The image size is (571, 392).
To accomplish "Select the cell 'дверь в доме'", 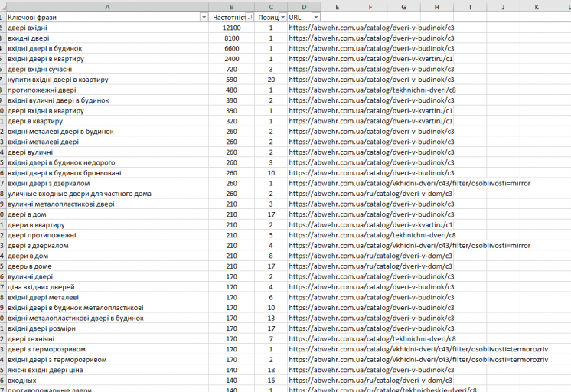I will [107, 266].
